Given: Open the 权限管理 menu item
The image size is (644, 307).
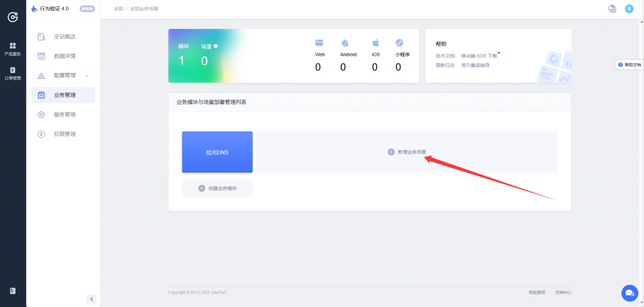Looking at the screenshot, I should point(65,134).
